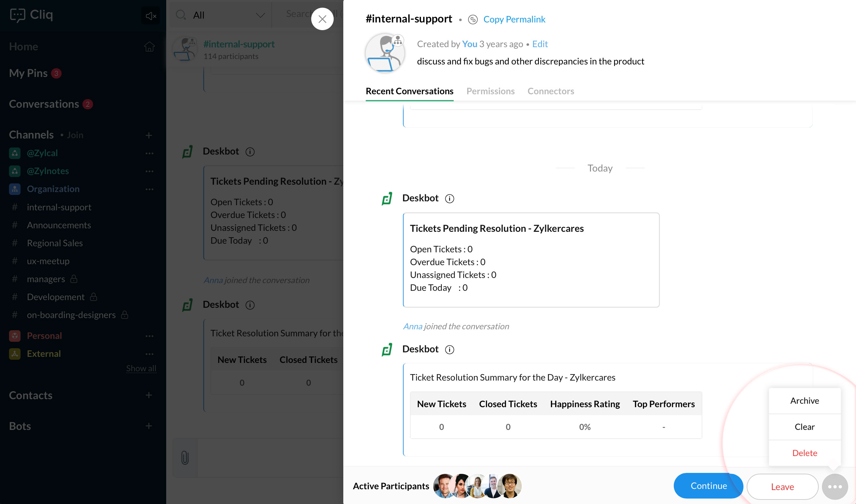Click the attachment paperclip icon in message bar
The height and width of the screenshot is (504, 856).
[185, 457]
